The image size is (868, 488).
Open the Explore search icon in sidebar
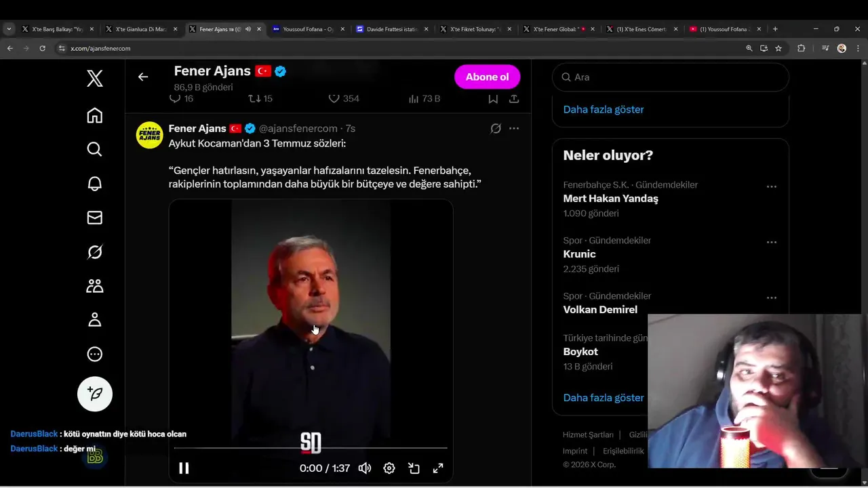[x=95, y=149]
